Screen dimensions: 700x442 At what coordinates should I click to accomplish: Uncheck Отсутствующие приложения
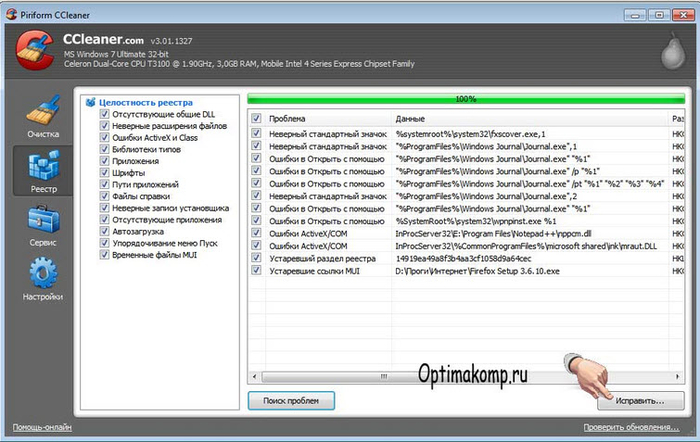(x=104, y=219)
